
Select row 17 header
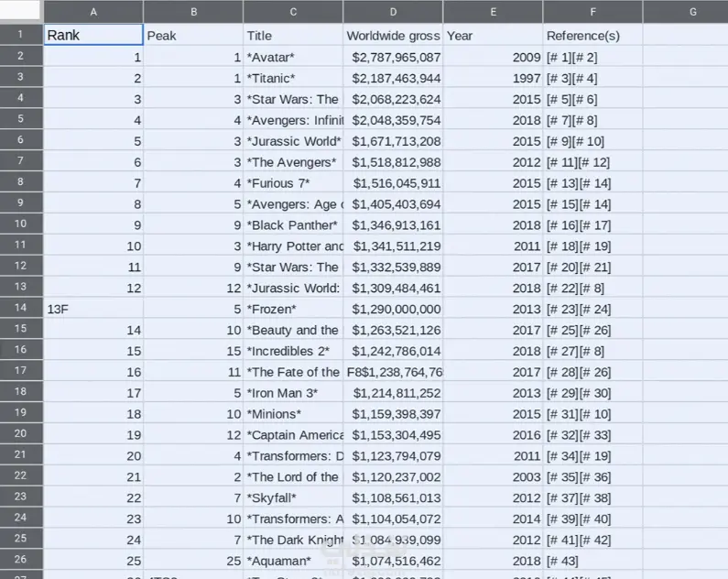[x=21, y=370]
